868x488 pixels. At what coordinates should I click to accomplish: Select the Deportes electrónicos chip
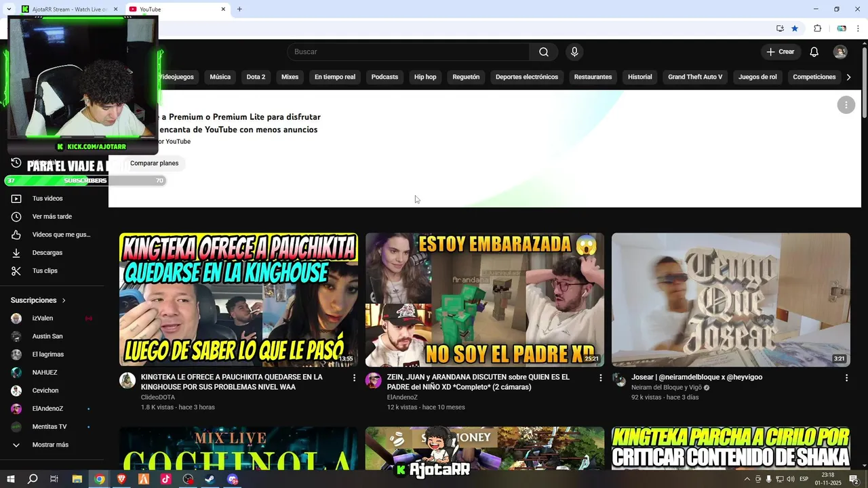527,77
